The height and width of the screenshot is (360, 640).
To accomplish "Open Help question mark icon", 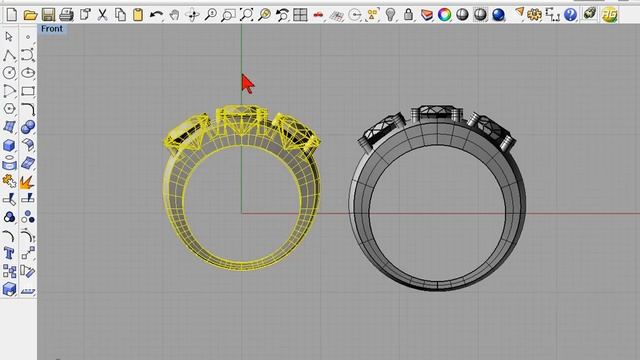I will click(x=570, y=15).
